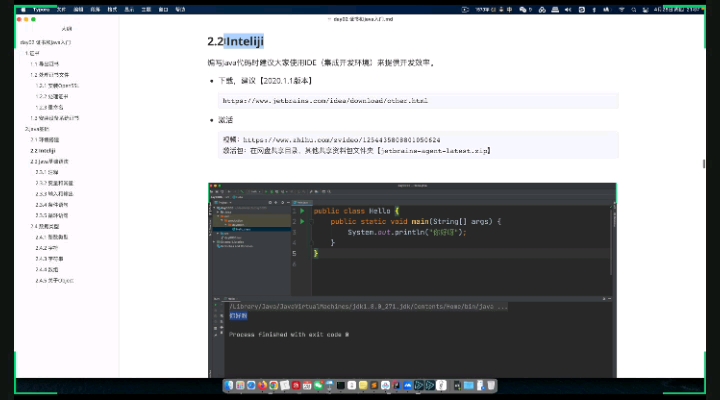Click the 大纲 outline panel title
Image resolution: width=720 pixels, height=400 pixels.
click(x=67, y=29)
